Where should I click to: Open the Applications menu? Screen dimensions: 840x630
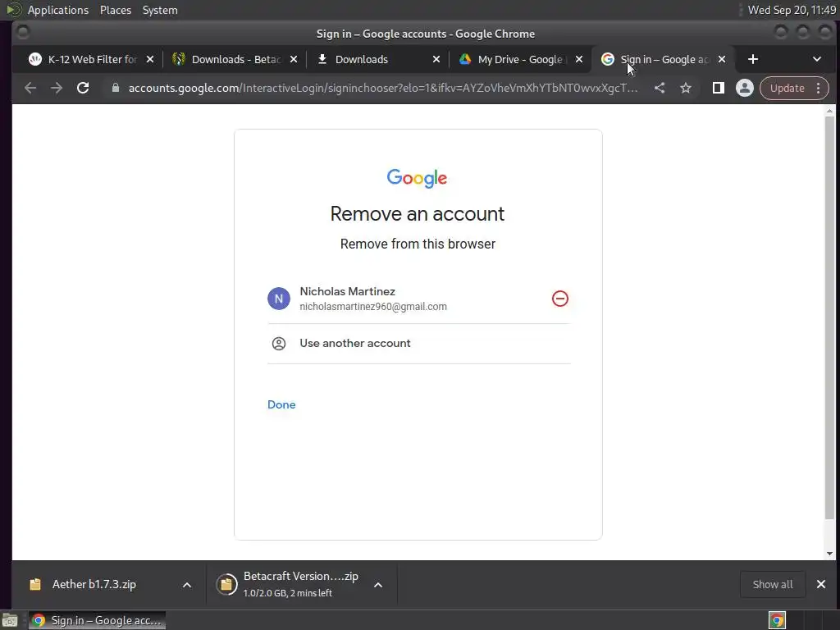(58, 10)
